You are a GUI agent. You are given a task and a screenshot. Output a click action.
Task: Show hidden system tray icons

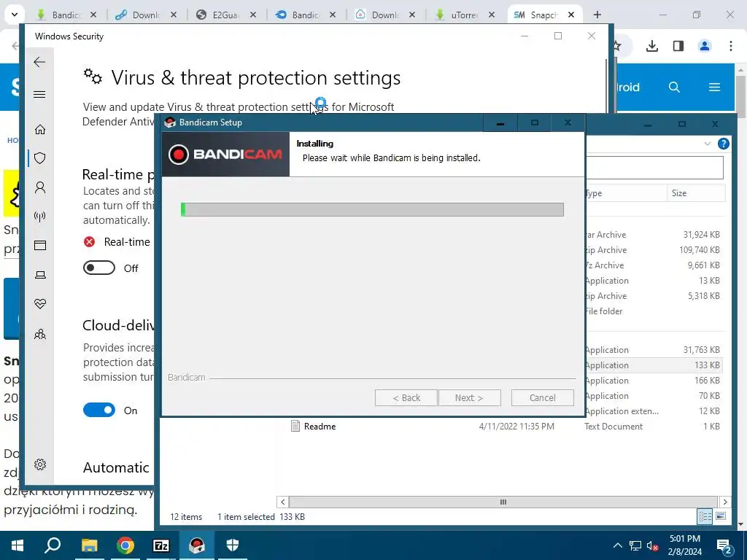(x=617, y=545)
